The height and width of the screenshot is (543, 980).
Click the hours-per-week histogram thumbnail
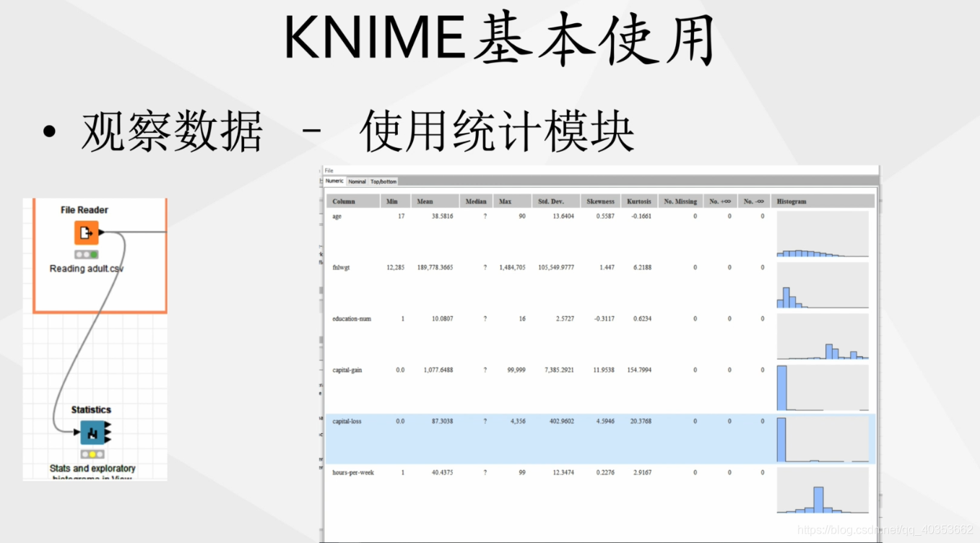coord(823,490)
